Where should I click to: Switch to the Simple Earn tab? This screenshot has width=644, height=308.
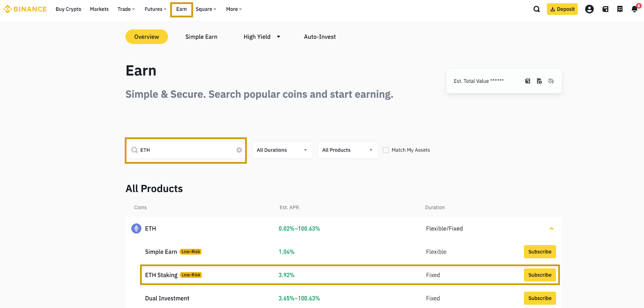(x=201, y=37)
